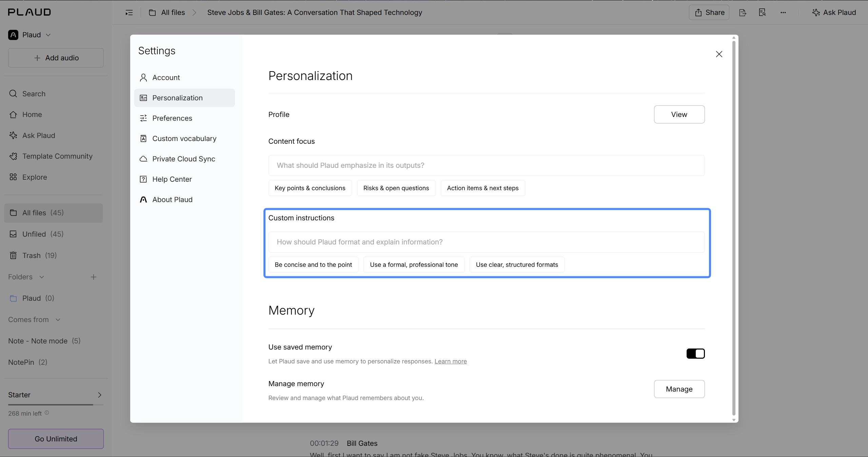Viewport: 868px width, 457px height.
Task: Open the Starter plan details
Action: (x=55, y=395)
